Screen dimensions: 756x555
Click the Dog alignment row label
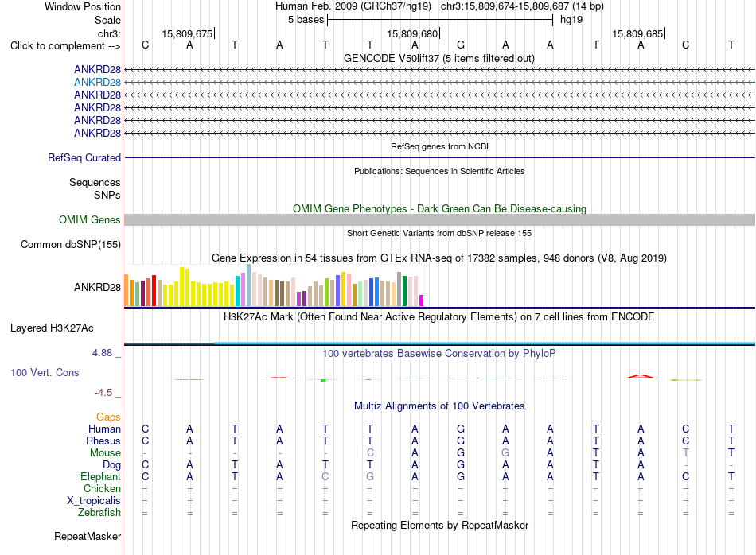[111, 465]
